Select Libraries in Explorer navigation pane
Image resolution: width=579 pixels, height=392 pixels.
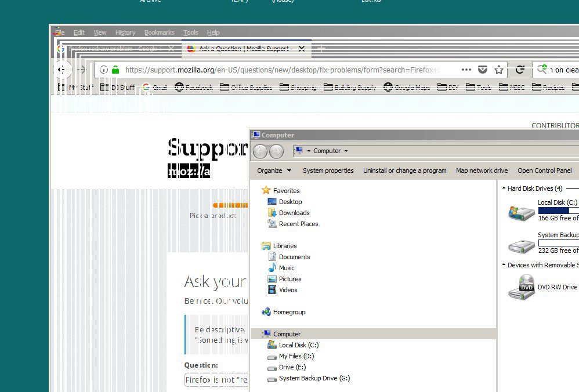pos(279,246)
